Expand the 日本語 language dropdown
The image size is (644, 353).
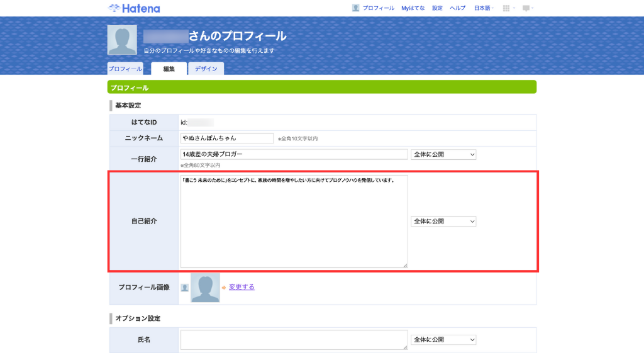click(484, 8)
